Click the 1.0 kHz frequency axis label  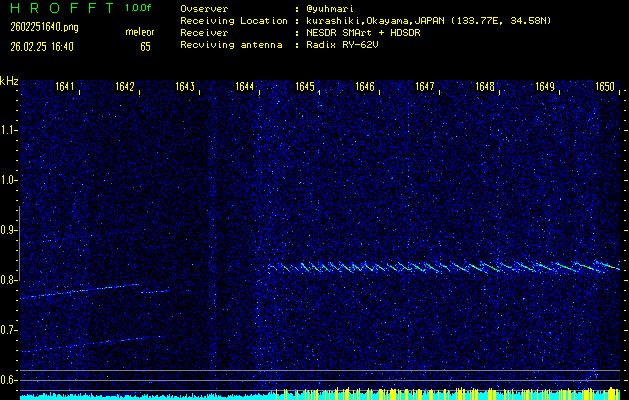coord(9,180)
